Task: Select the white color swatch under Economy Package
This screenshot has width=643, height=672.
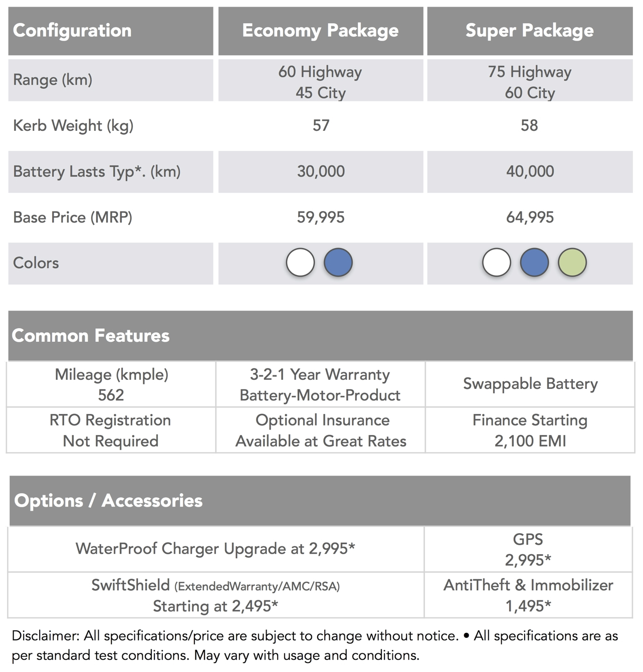Action: (x=301, y=263)
